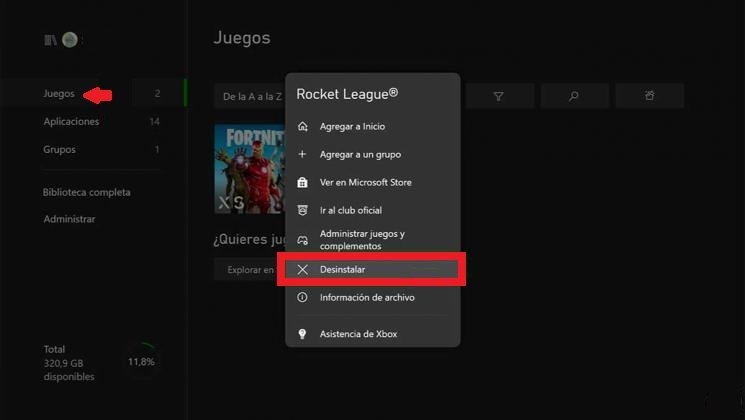Open the profile avatar beside the library icon
Viewport: 745px width, 420px height.
click(x=70, y=40)
